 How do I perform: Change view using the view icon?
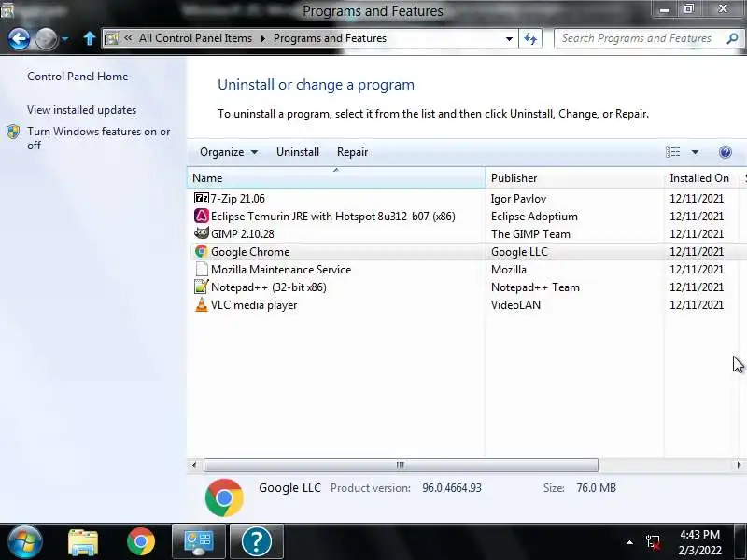672,152
